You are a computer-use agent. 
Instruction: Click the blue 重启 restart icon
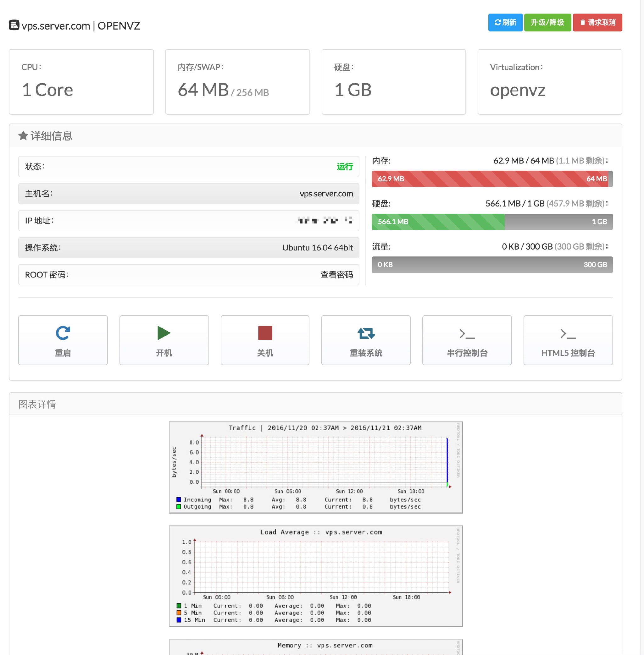click(x=63, y=333)
